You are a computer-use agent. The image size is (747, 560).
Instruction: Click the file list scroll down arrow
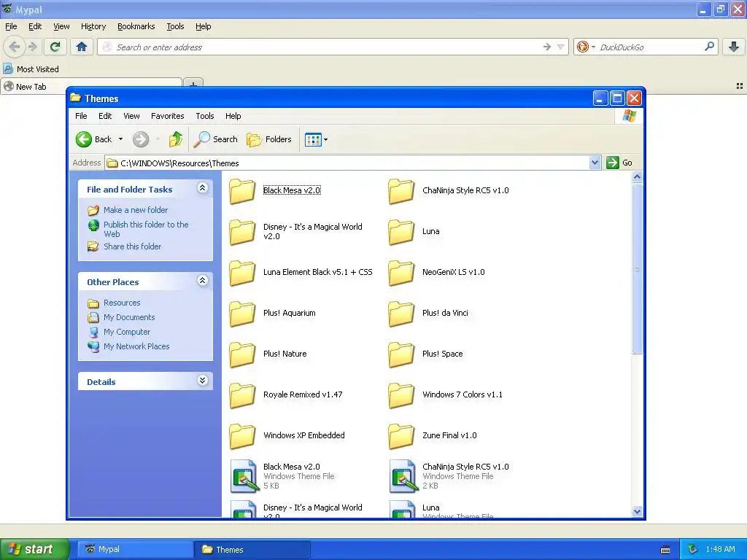tap(637, 511)
